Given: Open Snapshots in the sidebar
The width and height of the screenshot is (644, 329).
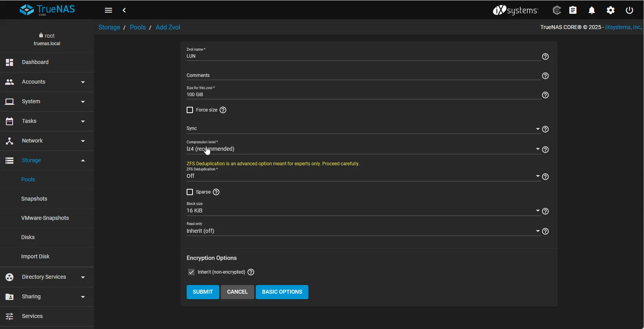Looking at the screenshot, I should pyautogui.click(x=34, y=199).
